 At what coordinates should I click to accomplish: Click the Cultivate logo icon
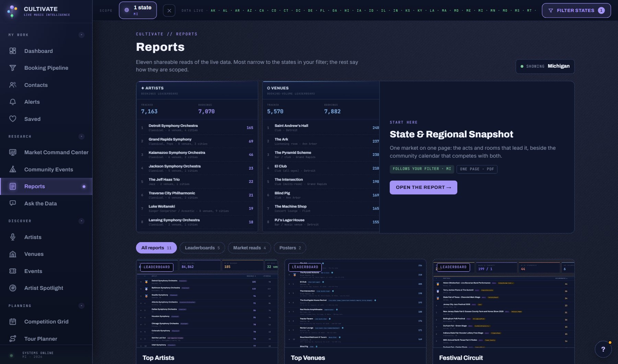pos(12,11)
